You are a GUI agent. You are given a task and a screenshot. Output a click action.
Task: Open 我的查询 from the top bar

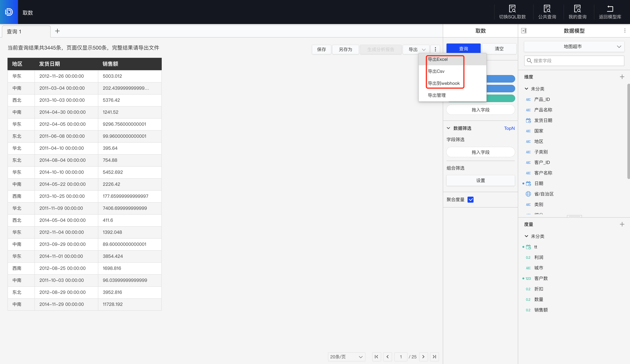pyautogui.click(x=577, y=12)
